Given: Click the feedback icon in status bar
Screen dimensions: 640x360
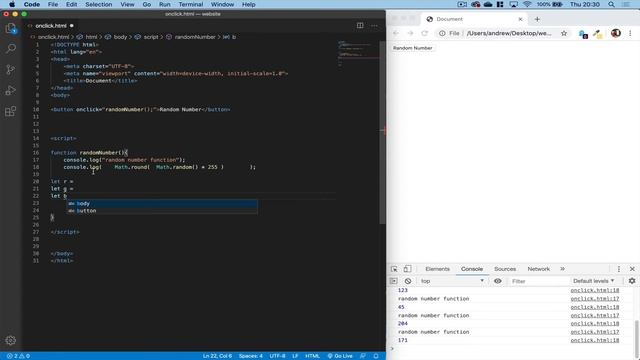Looking at the screenshot, I should click(362, 356).
